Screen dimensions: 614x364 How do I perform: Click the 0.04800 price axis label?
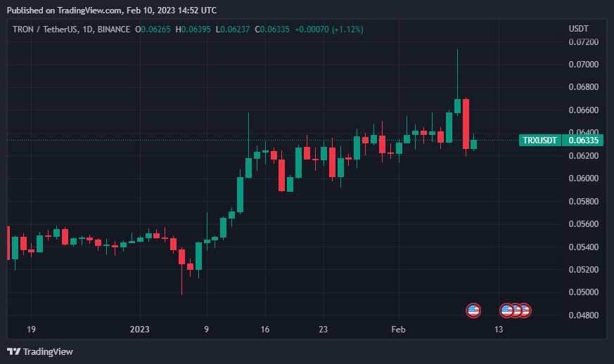tap(584, 315)
